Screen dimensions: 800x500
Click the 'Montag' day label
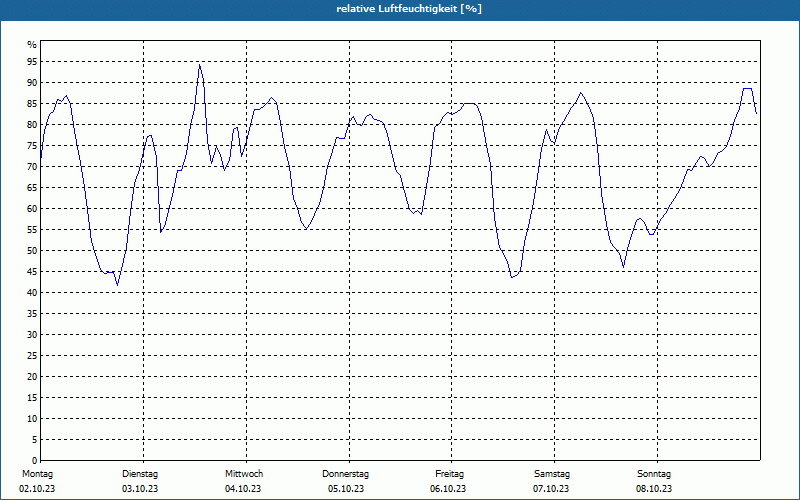pyautogui.click(x=37, y=474)
